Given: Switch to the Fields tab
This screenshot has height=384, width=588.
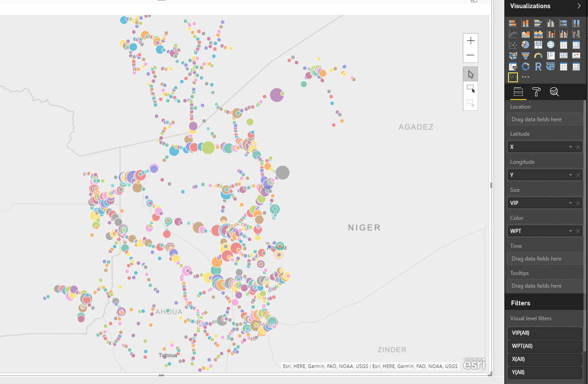Looking at the screenshot, I should (518, 92).
